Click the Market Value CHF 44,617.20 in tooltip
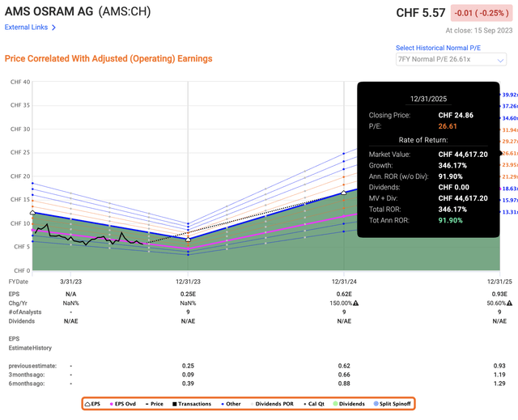 [463, 155]
